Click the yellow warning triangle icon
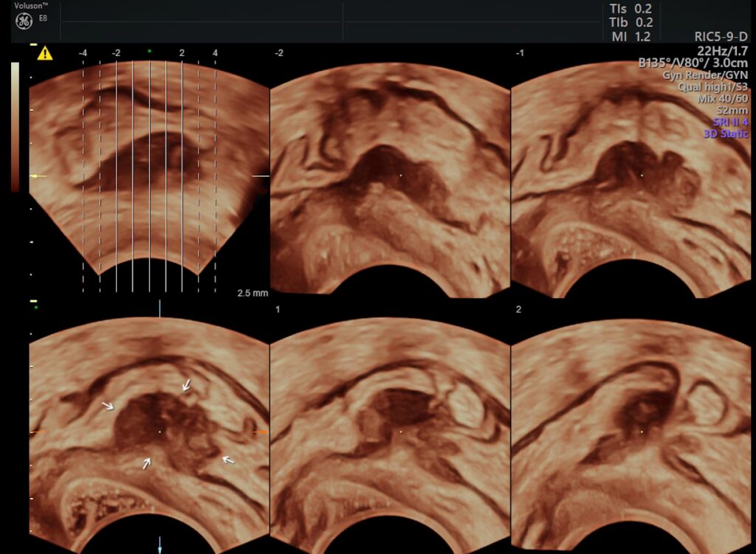The height and width of the screenshot is (554, 756). click(46, 53)
